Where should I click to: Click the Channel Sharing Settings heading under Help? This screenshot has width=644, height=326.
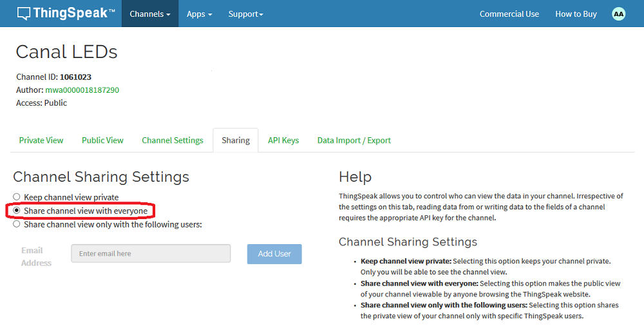click(x=408, y=242)
